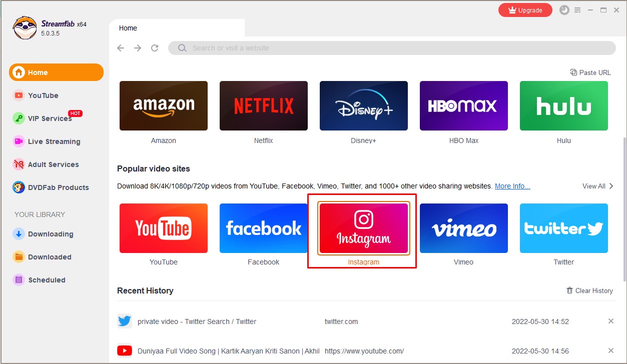Open the private video Twitter history entry
Viewport: 627px width, 364px height.
click(197, 321)
